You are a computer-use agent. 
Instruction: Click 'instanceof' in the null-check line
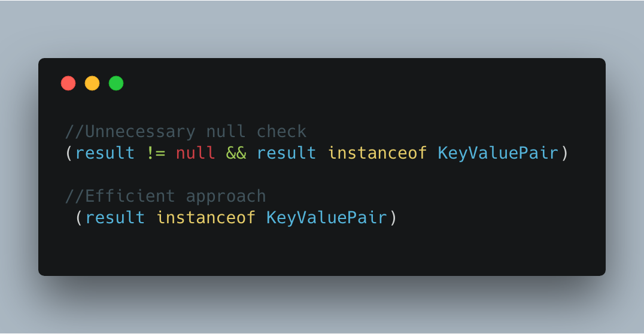(x=378, y=153)
